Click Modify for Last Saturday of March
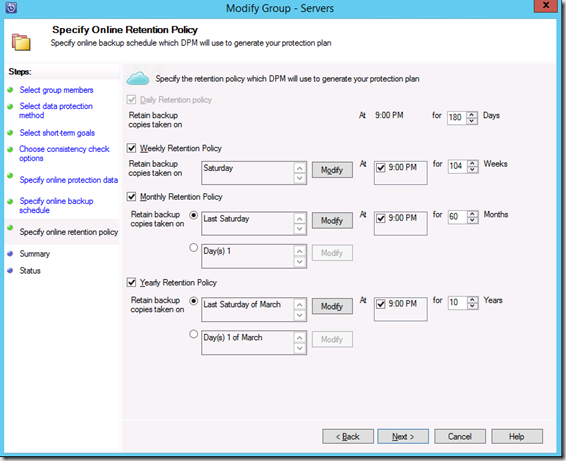 (x=332, y=306)
